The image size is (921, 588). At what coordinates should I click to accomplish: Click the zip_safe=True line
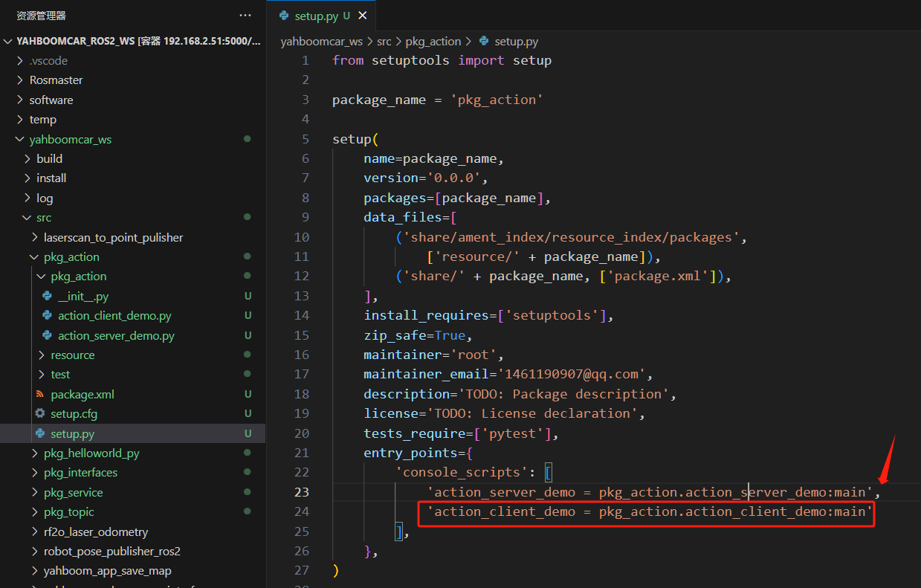pyautogui.click(x=418, y=335)
